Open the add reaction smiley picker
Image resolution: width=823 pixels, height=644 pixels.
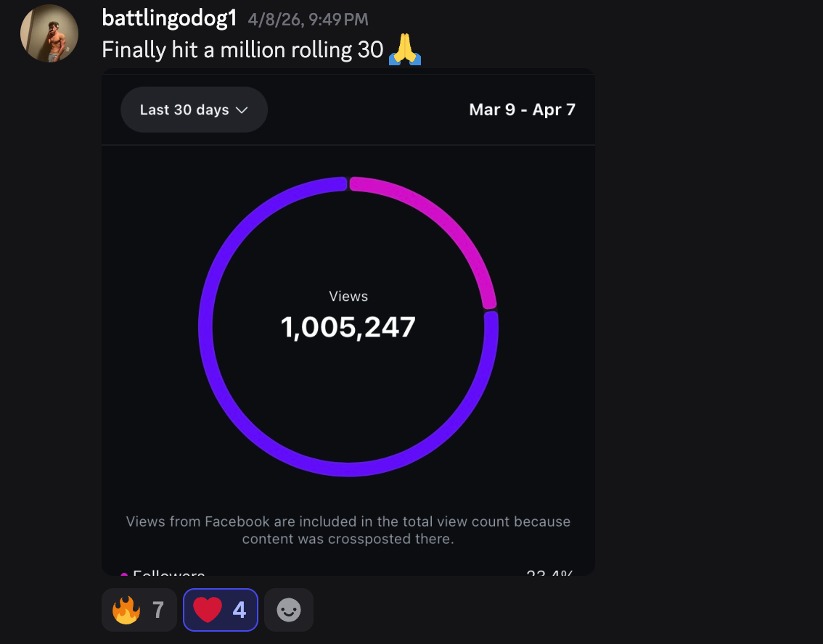[x=289, y=610]
